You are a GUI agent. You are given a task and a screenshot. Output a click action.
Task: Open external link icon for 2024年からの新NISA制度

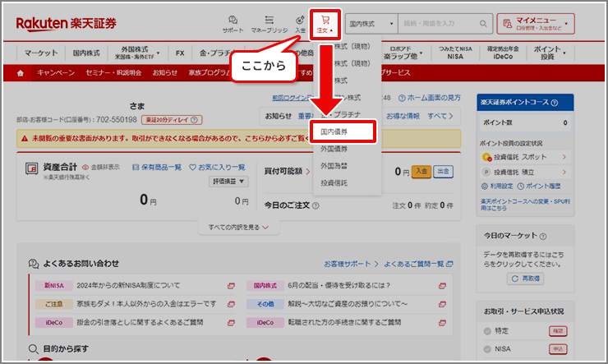pos(231,286)
